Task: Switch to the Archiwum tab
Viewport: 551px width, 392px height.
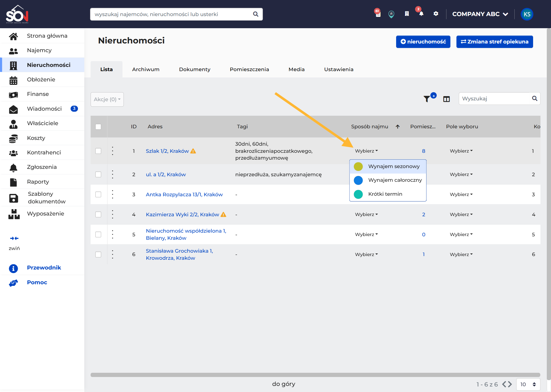Action: click(x=146, y=69)
